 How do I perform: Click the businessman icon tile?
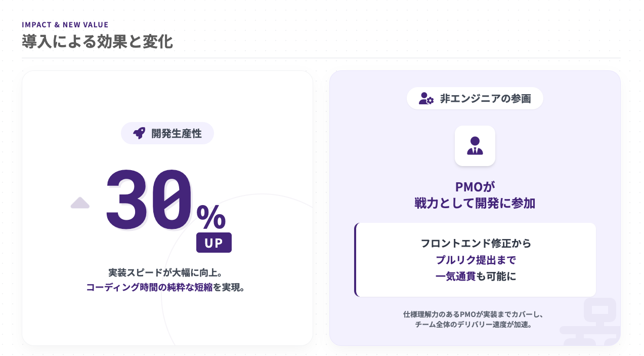(475, 145)
